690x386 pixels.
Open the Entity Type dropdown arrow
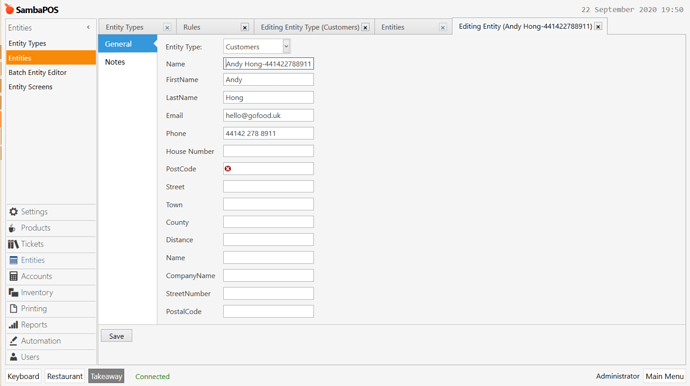286,46
